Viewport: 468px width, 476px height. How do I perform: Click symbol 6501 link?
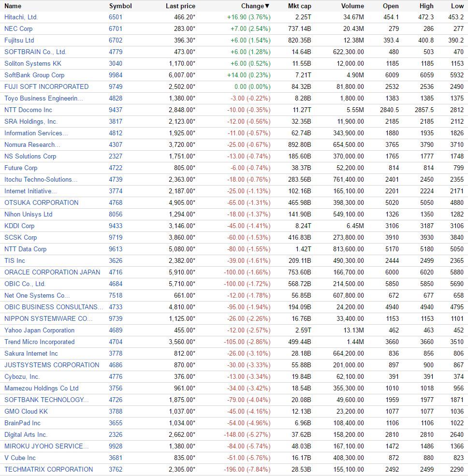click(x=116, y=17)
